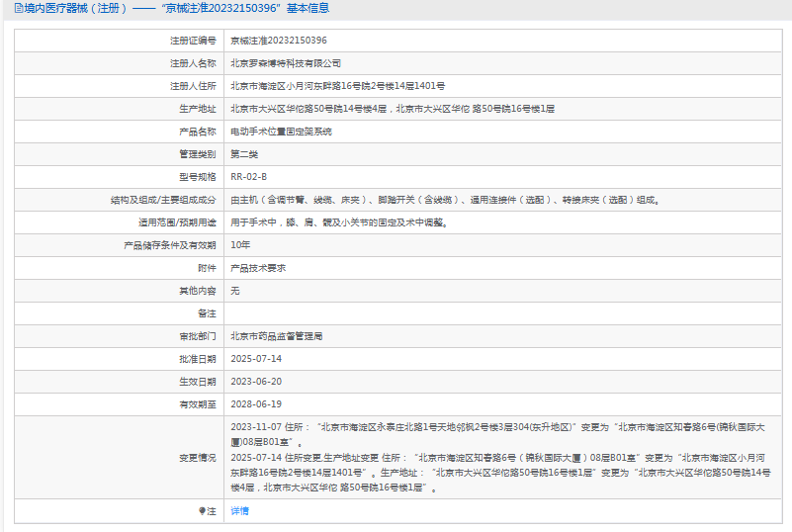This screenshot has width=792, height=532.
Task: Click approval department 北京市药品监督管理局
Action: (x=276, y=336)
